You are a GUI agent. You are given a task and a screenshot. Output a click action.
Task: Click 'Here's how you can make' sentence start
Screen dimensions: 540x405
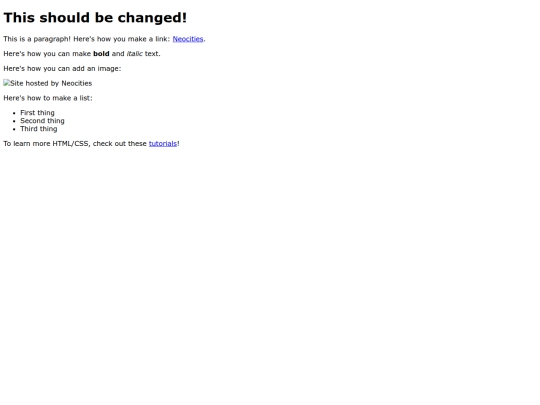pos(47,54)
